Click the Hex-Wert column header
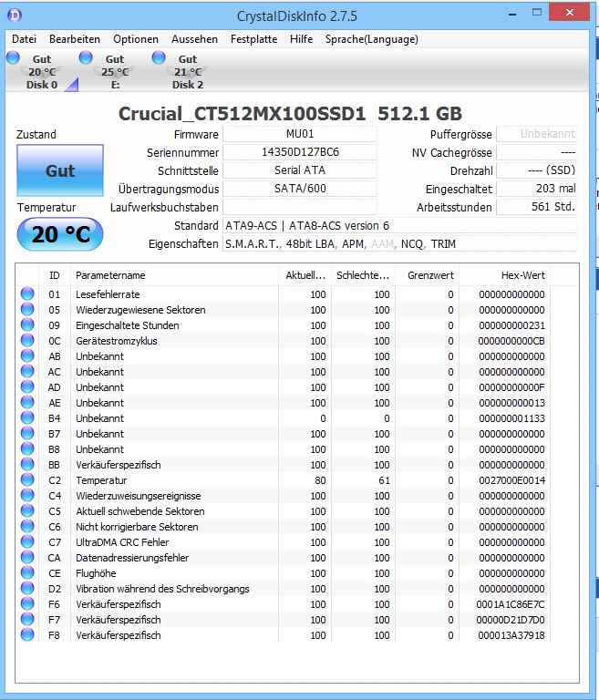Viewport: 599px width, 700px height. (504, 275)
